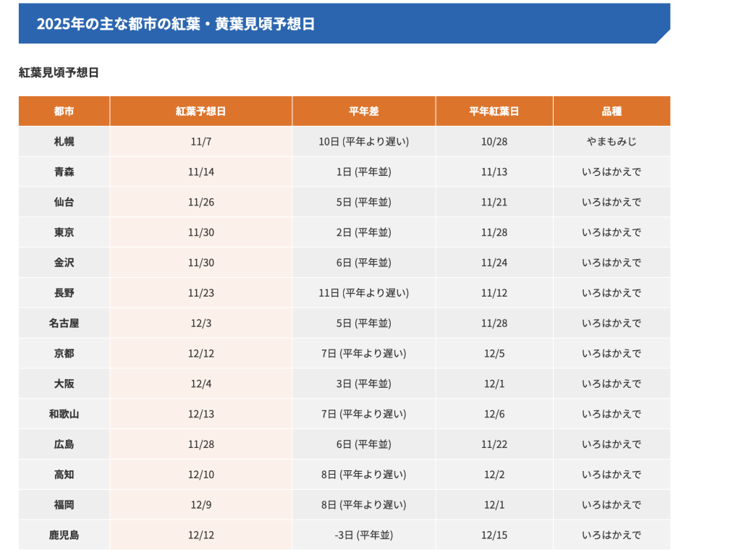741x560 pixels.
Task: Click the 12/13 forecast date for 和歌山
Action: (x=200, y=415)
